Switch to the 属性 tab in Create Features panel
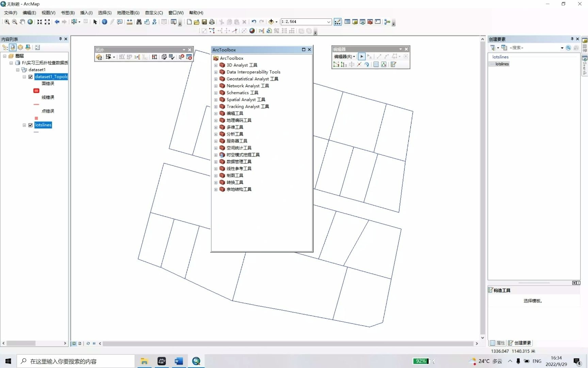 [498, 343]
